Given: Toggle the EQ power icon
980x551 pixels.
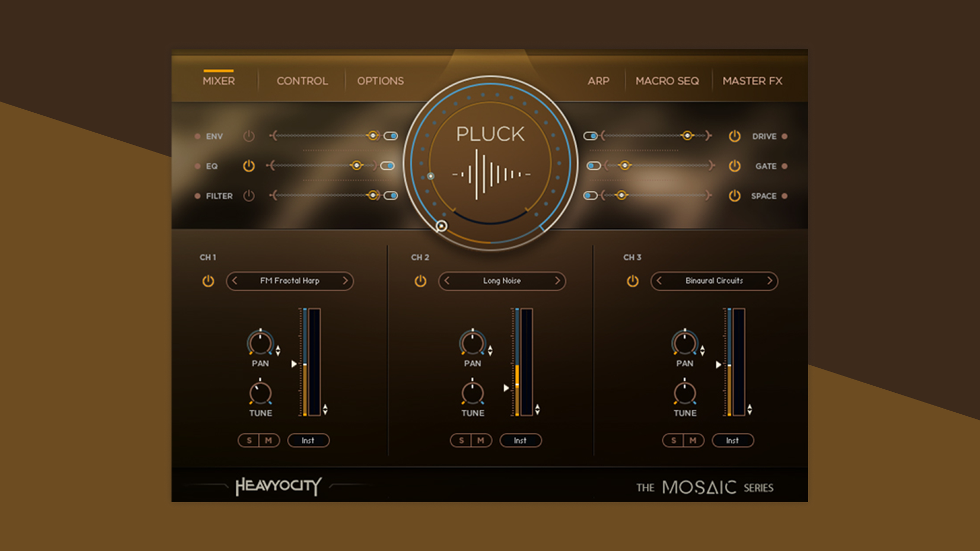Looking at the screenshot, I should pyautogui.click(x=250, y=166).
